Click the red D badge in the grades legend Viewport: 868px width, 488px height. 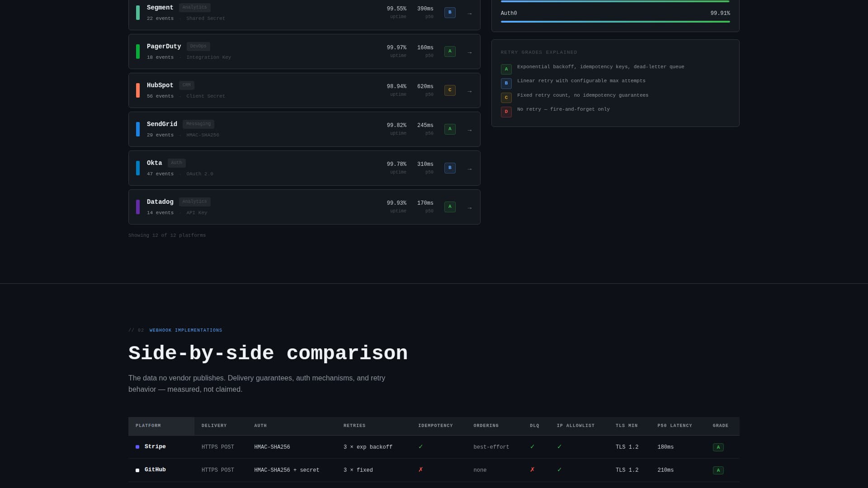pos(506,112)
